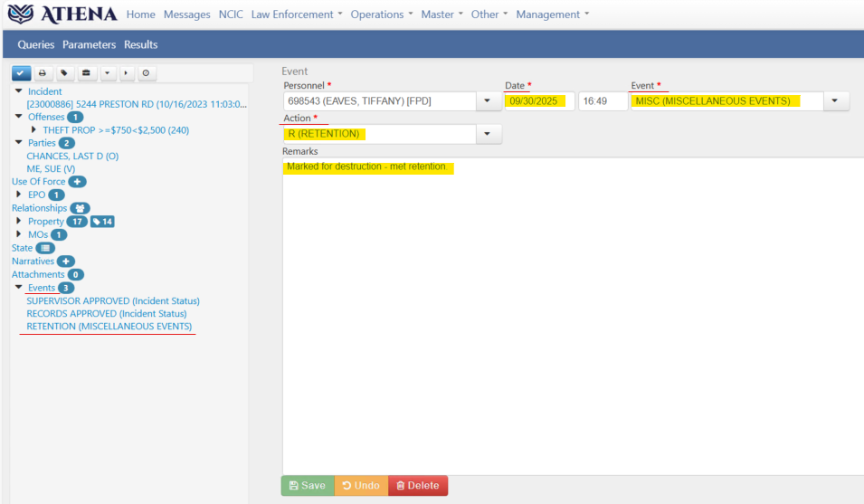Click the Relationships people icon badge
The image size is (864, 504).
(80, 208)
